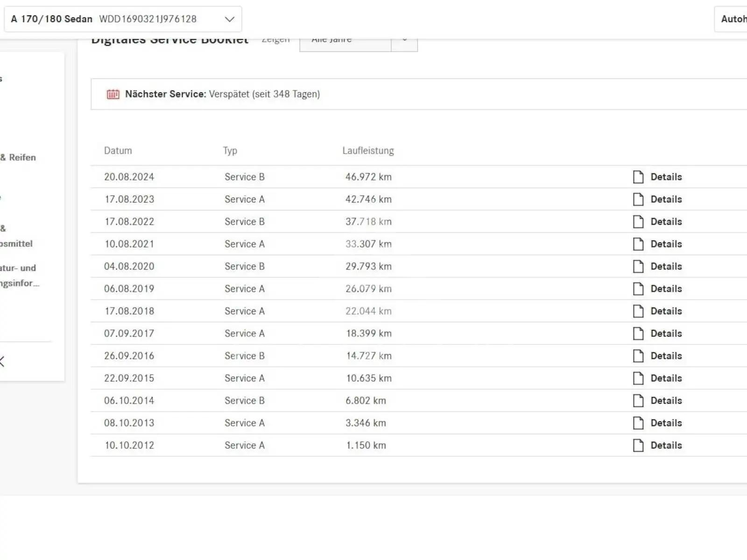Open document icon for 07.09.2017 service
The height and width of the screenshot is (560, 747).
[x=638, y=334]
